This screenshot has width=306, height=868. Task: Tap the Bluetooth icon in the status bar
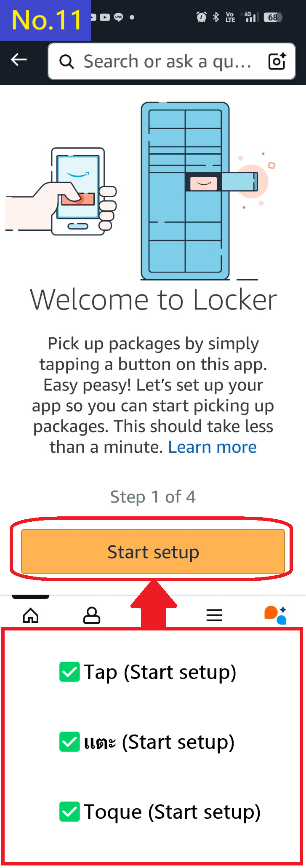[x=216, y=17]
